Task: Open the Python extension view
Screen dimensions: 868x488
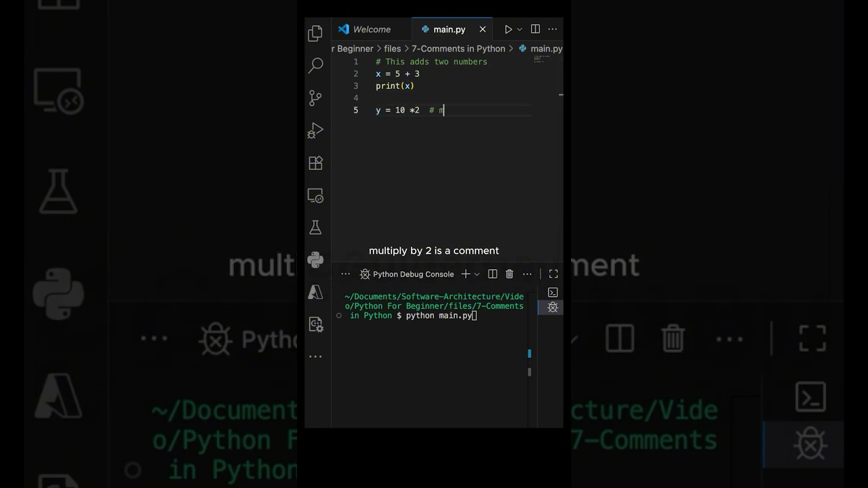Action: (315, 260)
